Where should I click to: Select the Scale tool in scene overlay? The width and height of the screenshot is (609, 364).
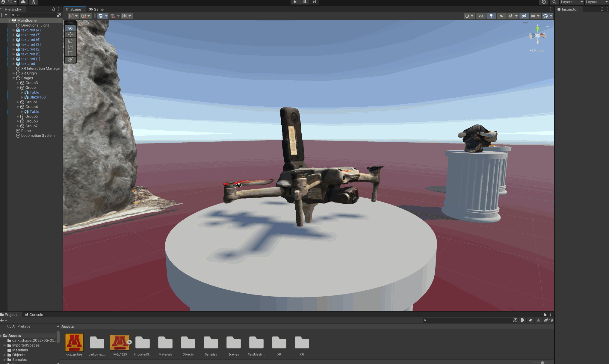pos(70,47)
